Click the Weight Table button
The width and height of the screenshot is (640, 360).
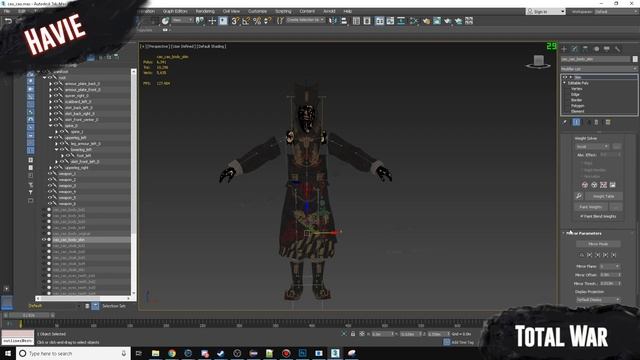coord(604,196)
